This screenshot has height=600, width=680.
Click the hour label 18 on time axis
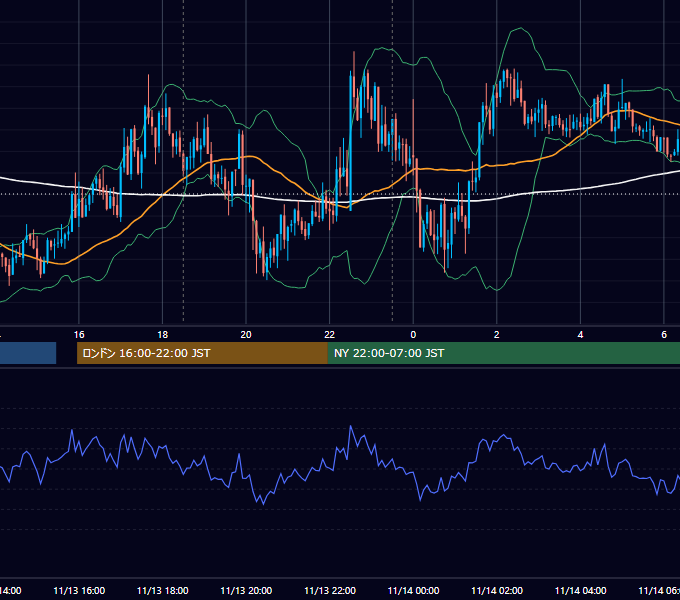163,335
